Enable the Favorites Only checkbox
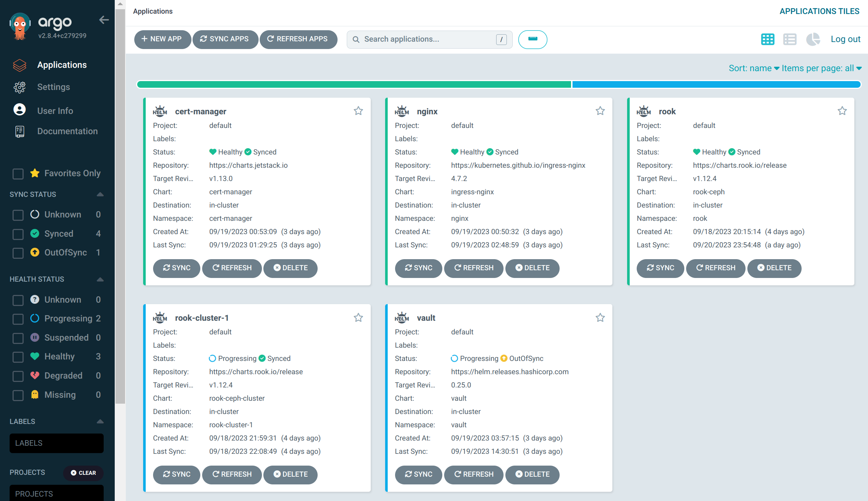Image resolution: width=868 pixels, height=501 pixels. (18, 174)
